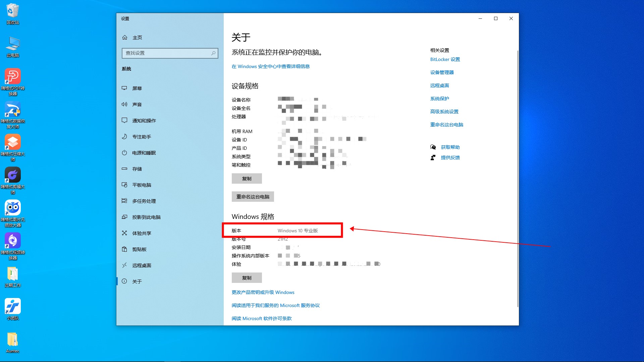
Task: Open 在 Windows 安全中心中查看详细信息 link
Action: pyautogui.click(x=271, y=66)
